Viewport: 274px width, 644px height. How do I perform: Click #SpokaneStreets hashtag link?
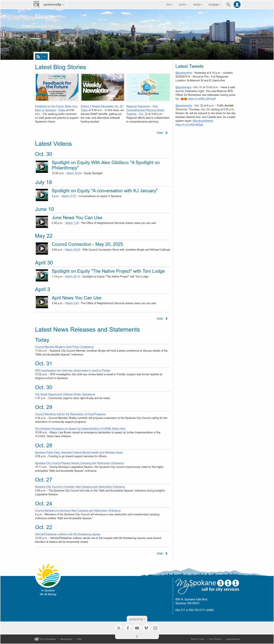(x=203, y=121)
